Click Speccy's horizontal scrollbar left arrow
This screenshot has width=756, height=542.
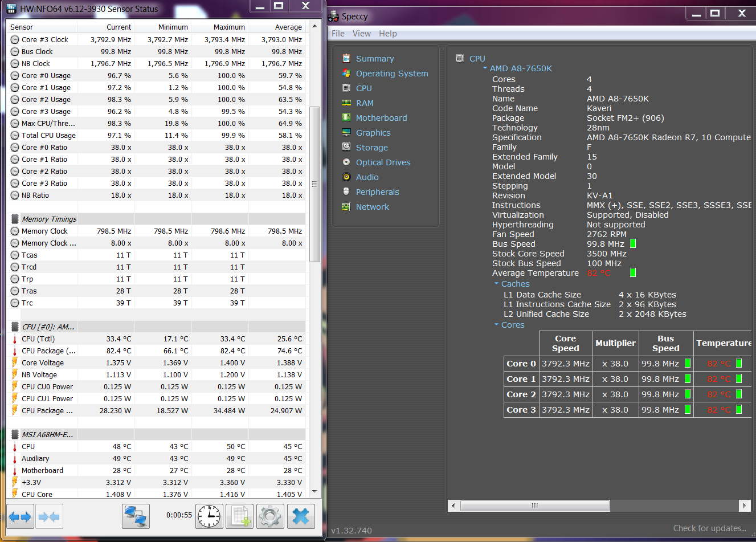453,506
